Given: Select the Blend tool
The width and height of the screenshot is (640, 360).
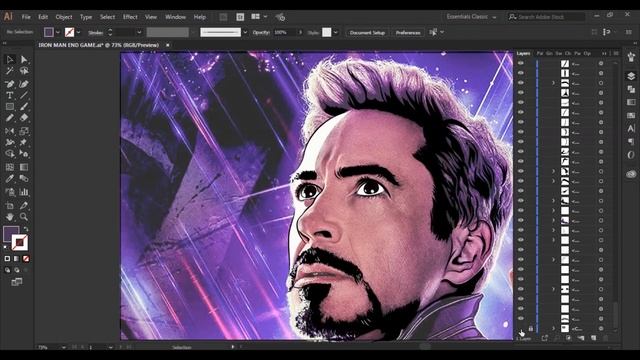Looking at the screenshot, I should click(24, 178).
